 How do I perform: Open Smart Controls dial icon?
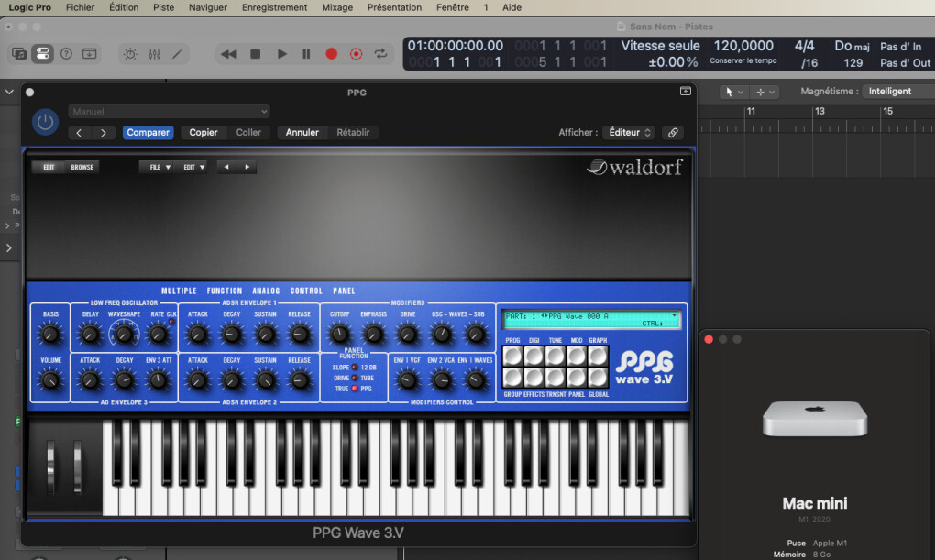130,54
